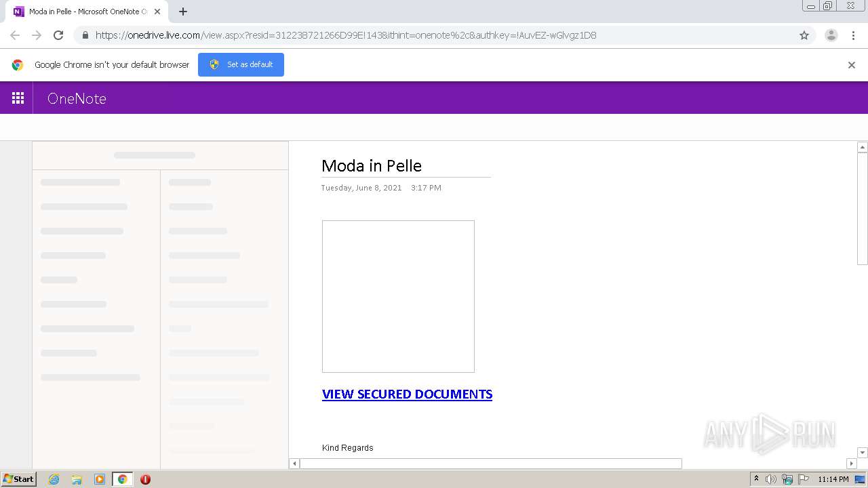Open the network tray icon

787,479
